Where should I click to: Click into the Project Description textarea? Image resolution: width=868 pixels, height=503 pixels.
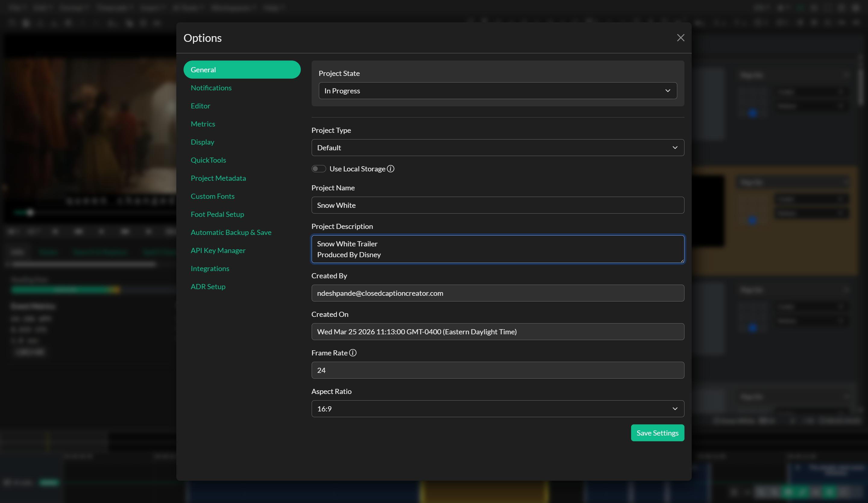[498, 249]
